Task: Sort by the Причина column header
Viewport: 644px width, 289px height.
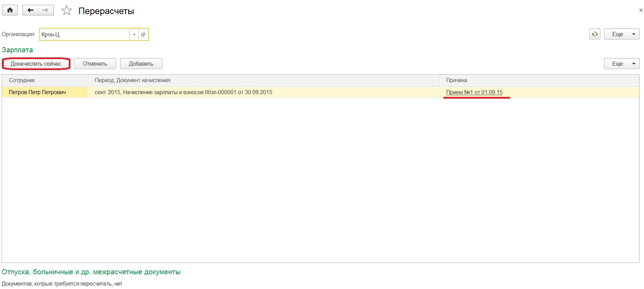Action: coord(539,80)
